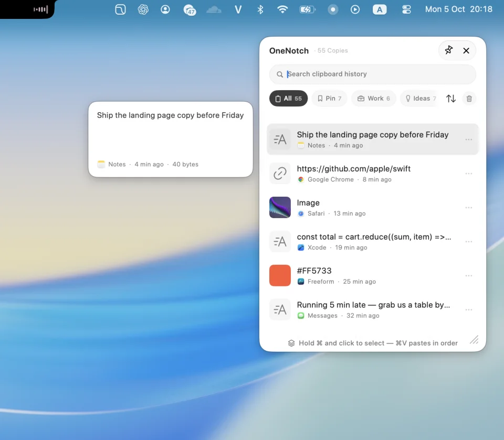Select the 'Running 5 min late' clip
This screenshot has width=504, height=440.
pos(373,309)
